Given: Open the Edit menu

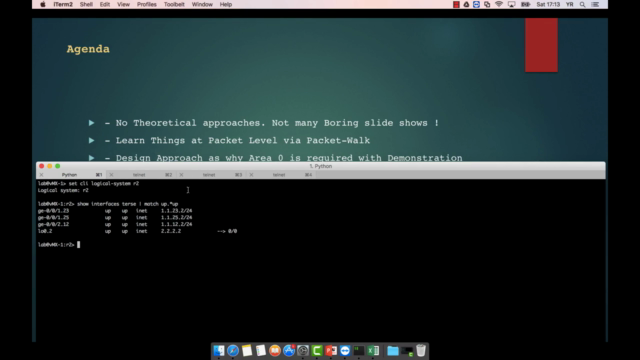Looking at the screenshot, I should [104, 4].
